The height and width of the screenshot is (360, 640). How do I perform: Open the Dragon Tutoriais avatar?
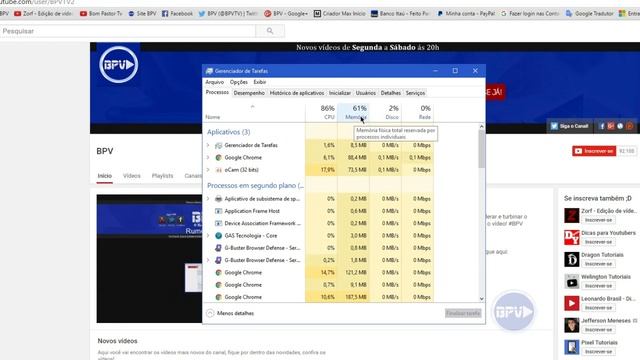pyautogui.click(x=571, y=259)
